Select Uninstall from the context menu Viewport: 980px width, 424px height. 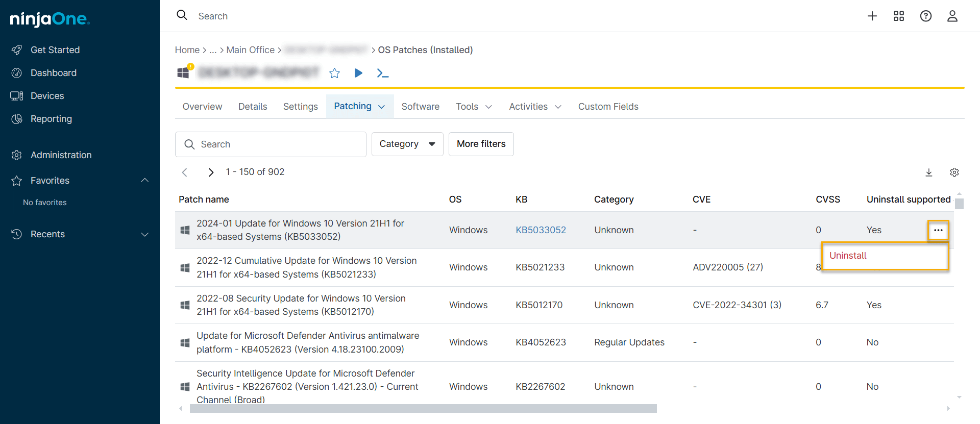(x=848, y=256)
